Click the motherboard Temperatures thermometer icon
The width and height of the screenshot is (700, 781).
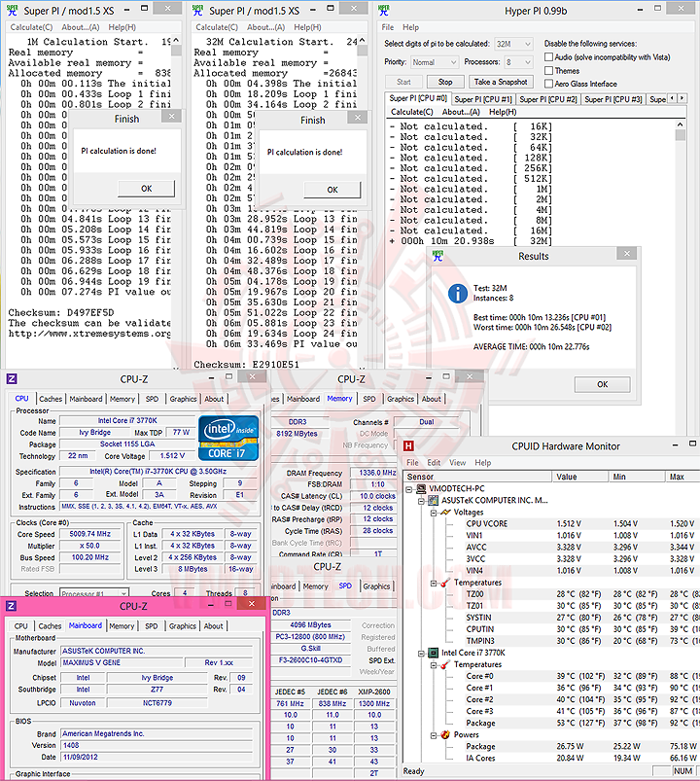click(445, 583)
